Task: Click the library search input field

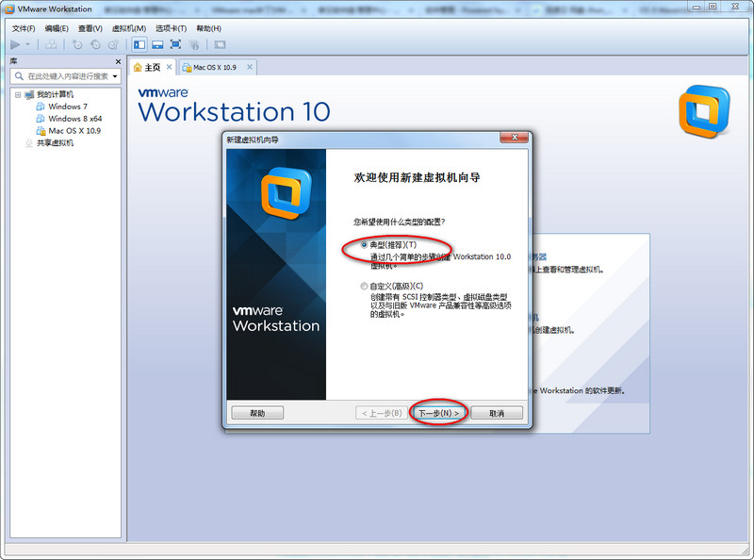Action: tap(67, 76)
